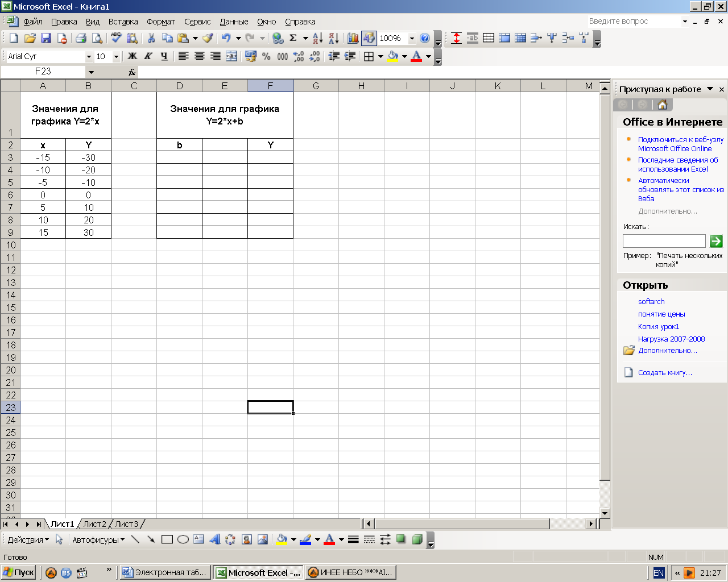Sort descending with the Z-A icon
The image size is (728, 582).
point(334,38)
